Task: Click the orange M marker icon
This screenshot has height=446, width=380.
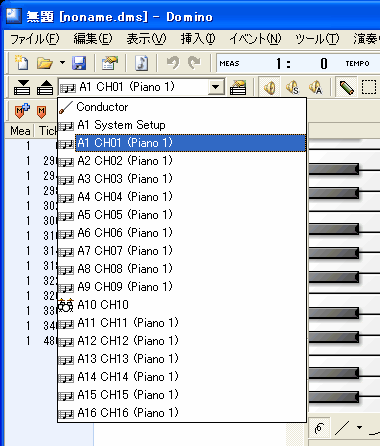Action: pyautogui.click(x=42, y=111)
